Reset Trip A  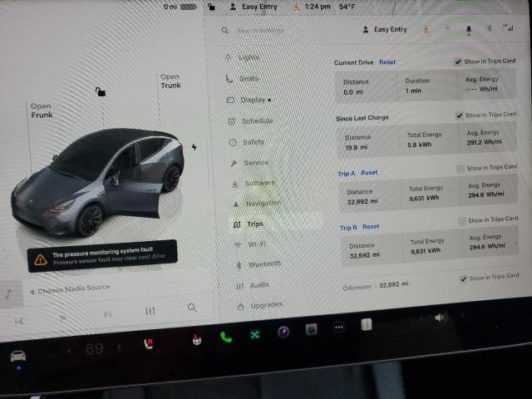click(x=369, y=172)
